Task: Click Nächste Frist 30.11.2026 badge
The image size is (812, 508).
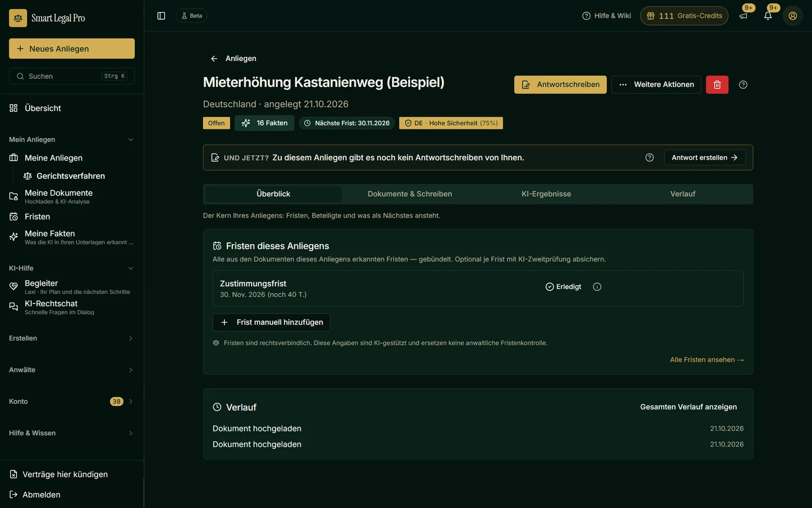Action: click(347, 123)
